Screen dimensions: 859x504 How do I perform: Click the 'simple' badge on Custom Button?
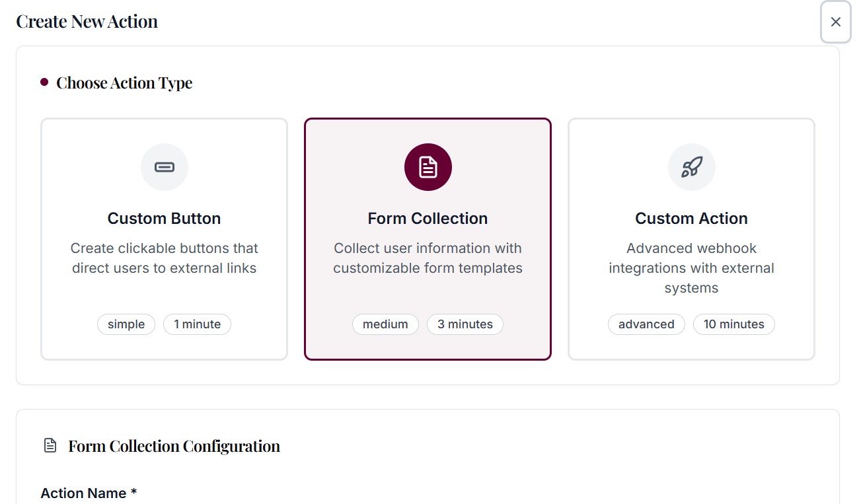[x=126, y=324]
